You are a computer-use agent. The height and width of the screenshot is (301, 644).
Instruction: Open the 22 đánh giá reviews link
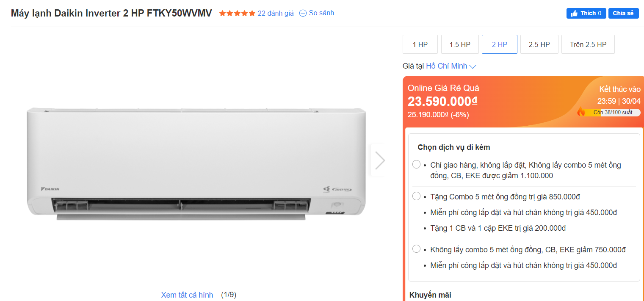[x=276, y=13]
